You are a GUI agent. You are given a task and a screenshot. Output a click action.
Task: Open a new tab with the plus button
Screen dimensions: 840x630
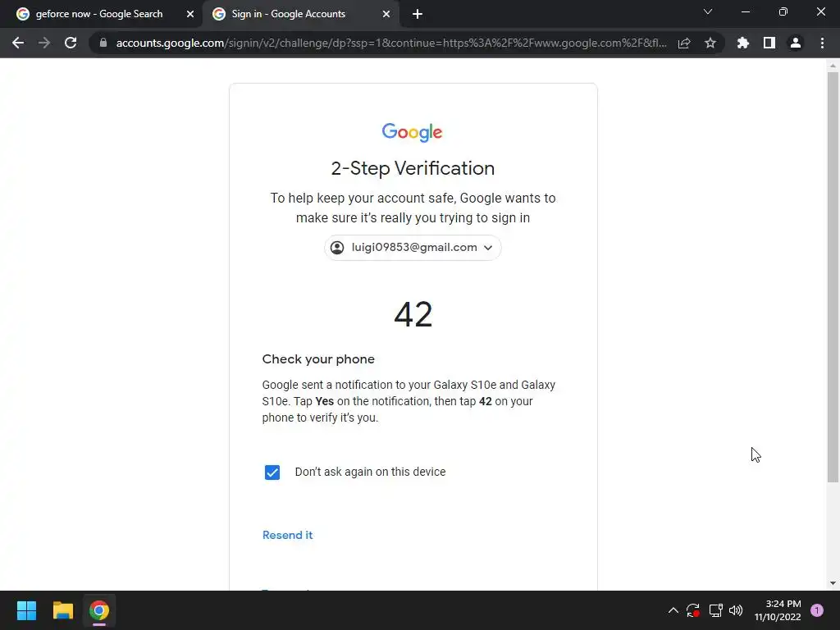pos(418,14)
